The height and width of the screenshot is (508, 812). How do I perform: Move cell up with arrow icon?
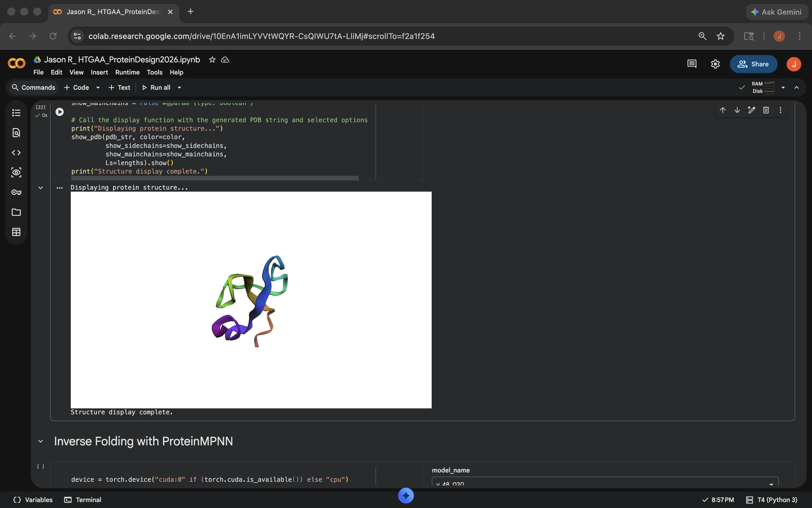click(x=723, y=110)
